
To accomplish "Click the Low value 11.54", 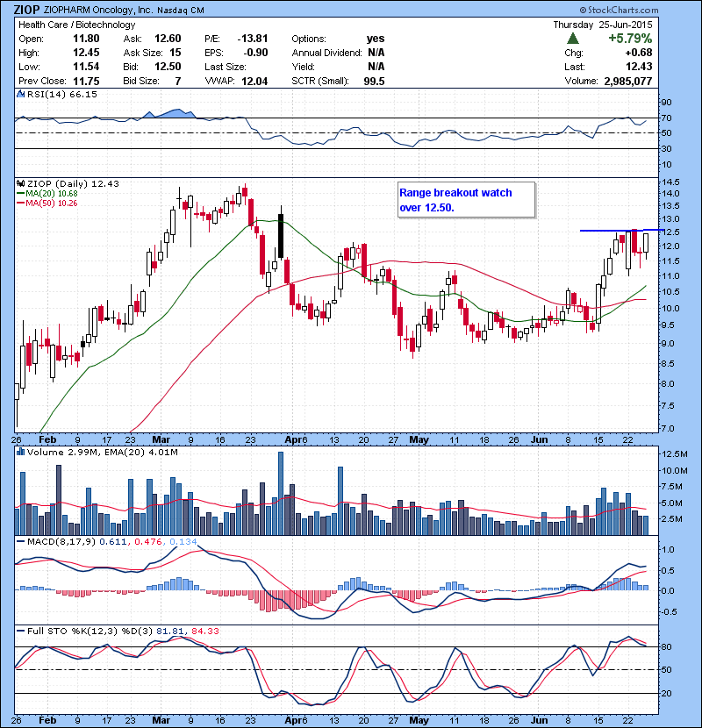I will tap(86, 67).
